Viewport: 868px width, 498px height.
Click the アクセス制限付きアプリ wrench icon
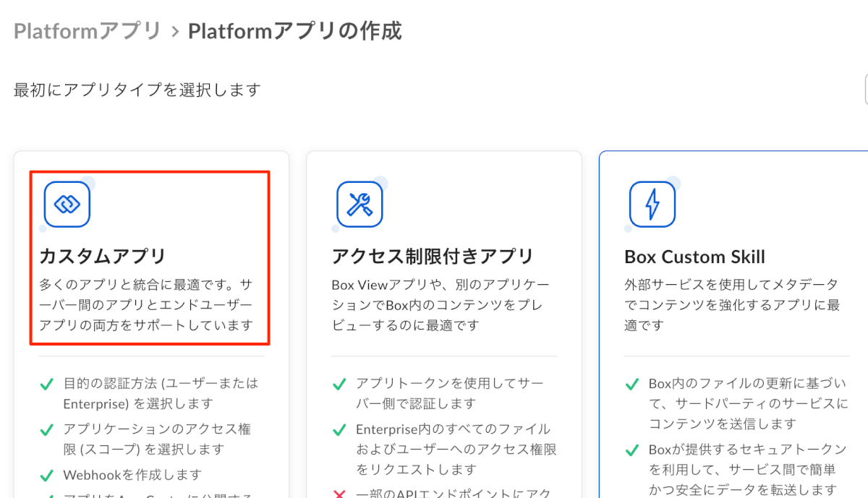359,205
